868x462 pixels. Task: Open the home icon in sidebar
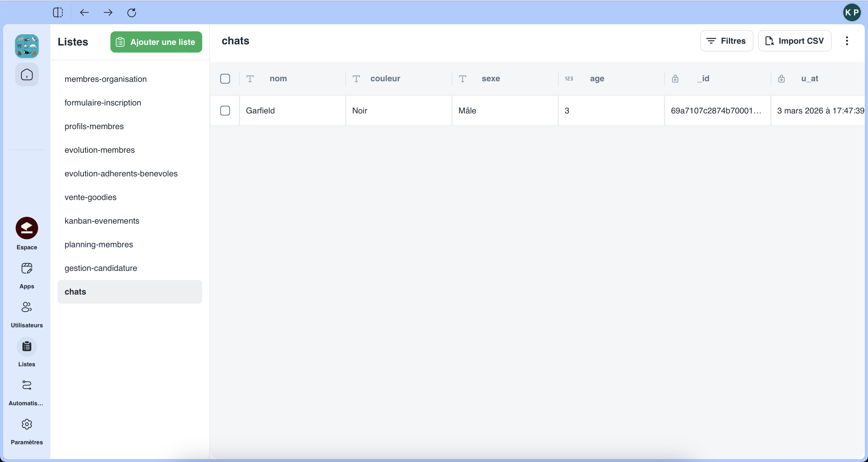(x=27, y=74)
